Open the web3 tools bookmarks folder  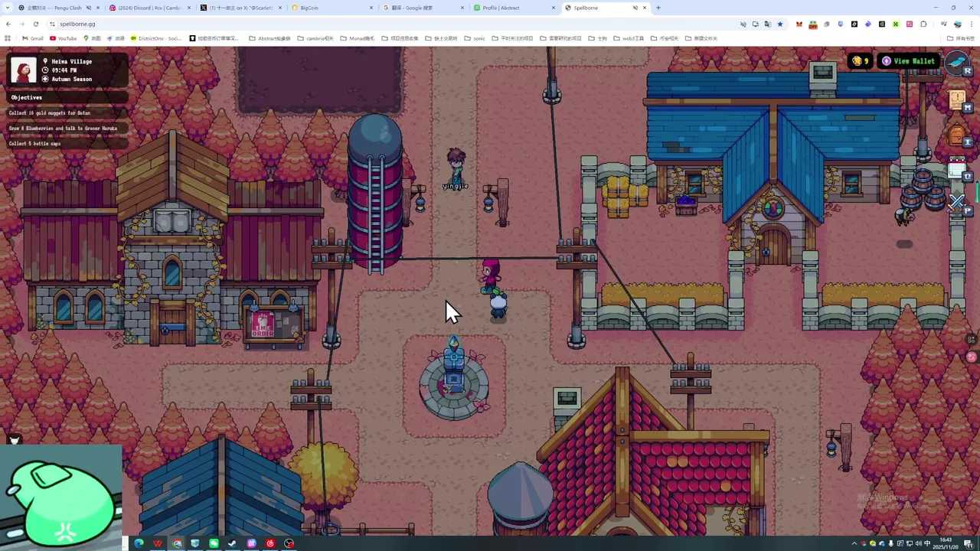tap(629, 38)
